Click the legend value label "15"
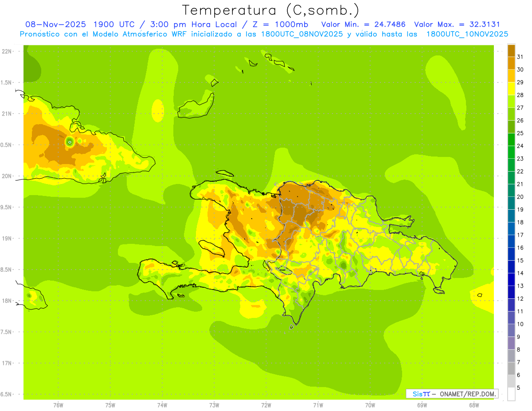Screen dimensions: 532x411 coord(520,261)
